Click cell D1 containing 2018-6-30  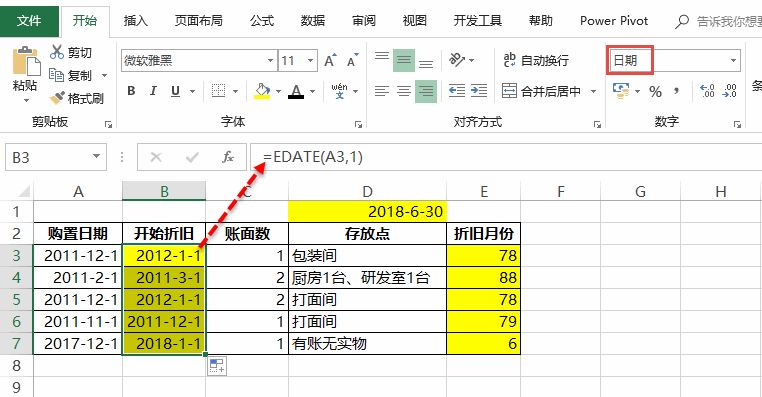tap(367, 212)
